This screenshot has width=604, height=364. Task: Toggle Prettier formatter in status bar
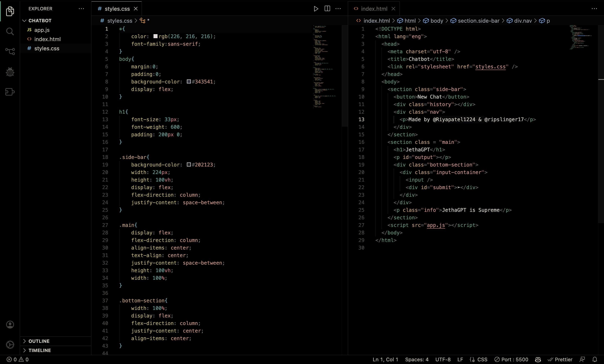(560, 359)
